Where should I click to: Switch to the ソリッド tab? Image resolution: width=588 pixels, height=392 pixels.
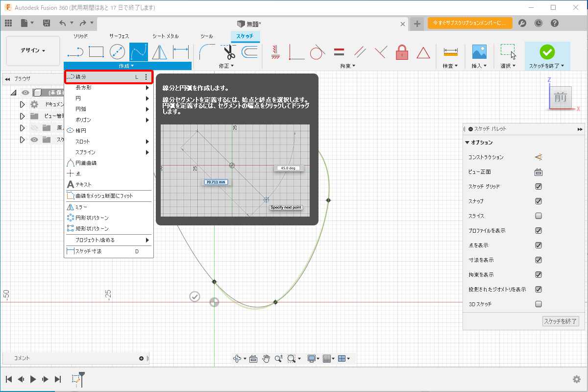coord(81,36)
